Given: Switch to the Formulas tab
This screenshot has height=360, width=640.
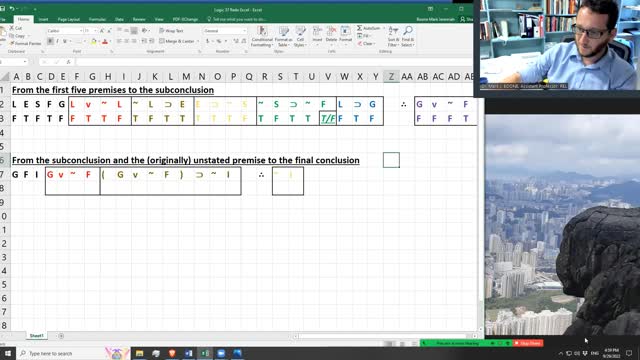Looking at the screenshot, I should pos(97,19).
